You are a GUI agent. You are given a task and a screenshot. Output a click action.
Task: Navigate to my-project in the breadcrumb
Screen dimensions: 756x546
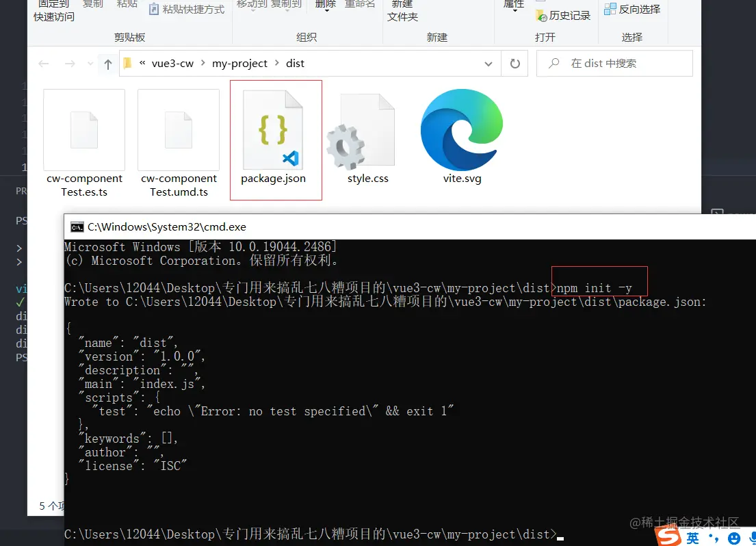(239, 63)
